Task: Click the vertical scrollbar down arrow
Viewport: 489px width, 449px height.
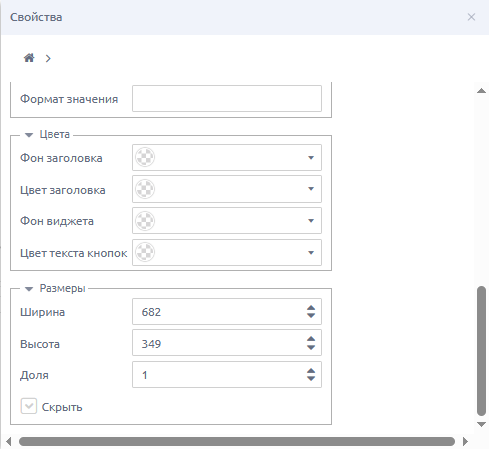Action: tap(481, 424)
